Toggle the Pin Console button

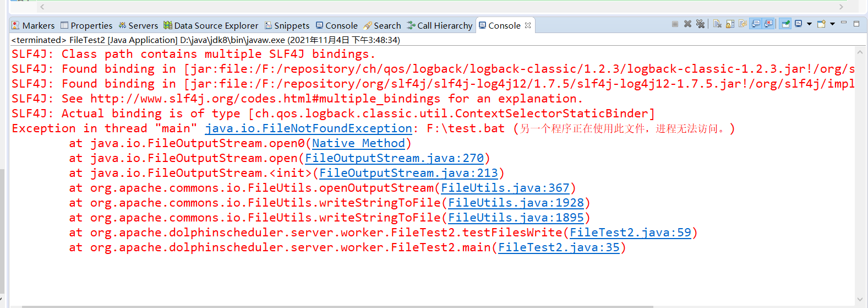pos(786,24)
